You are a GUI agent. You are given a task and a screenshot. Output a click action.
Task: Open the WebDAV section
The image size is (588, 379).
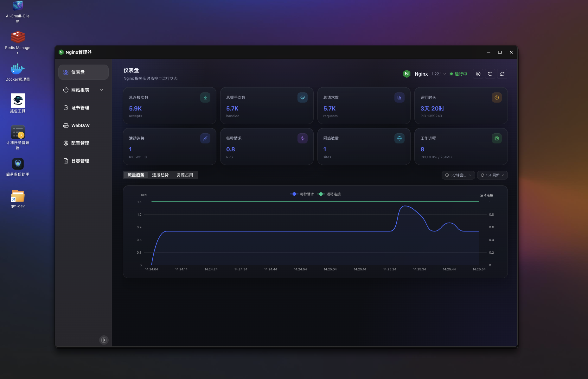point(83,125)
